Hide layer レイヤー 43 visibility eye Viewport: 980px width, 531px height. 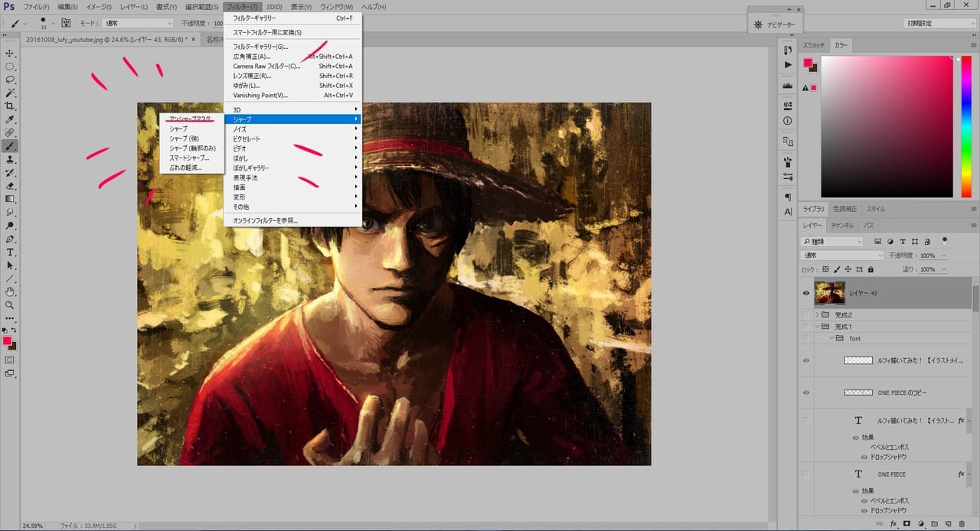tap(805, 293)
